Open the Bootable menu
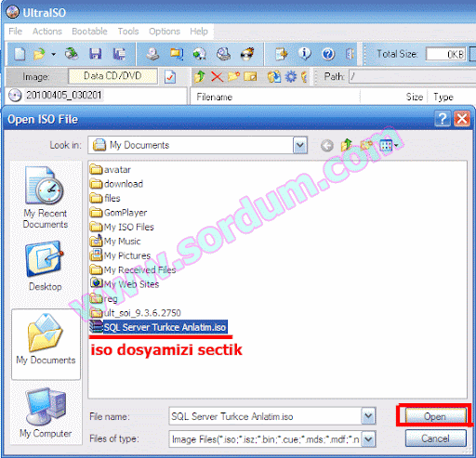476x458 pixels. coord(89,32)
